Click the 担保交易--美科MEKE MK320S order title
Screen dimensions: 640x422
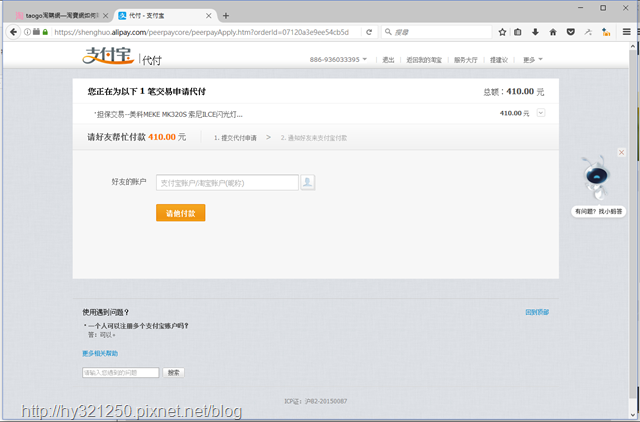pyautogui.click(x=168, y=114)
